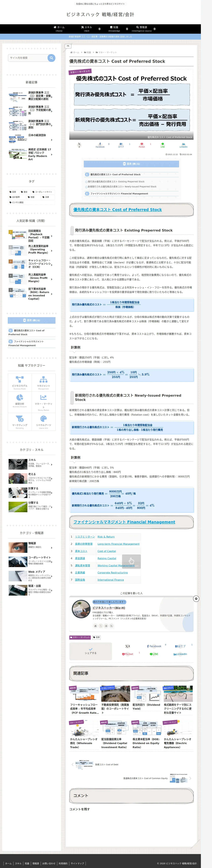Open Corporate Restructuring table link

click(x=113, y=573)
